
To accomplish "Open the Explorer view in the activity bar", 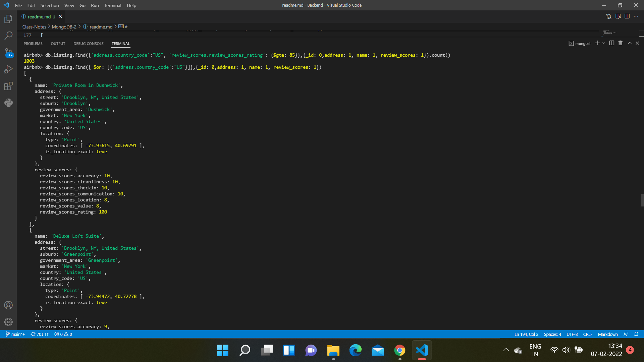I will 8,19.
